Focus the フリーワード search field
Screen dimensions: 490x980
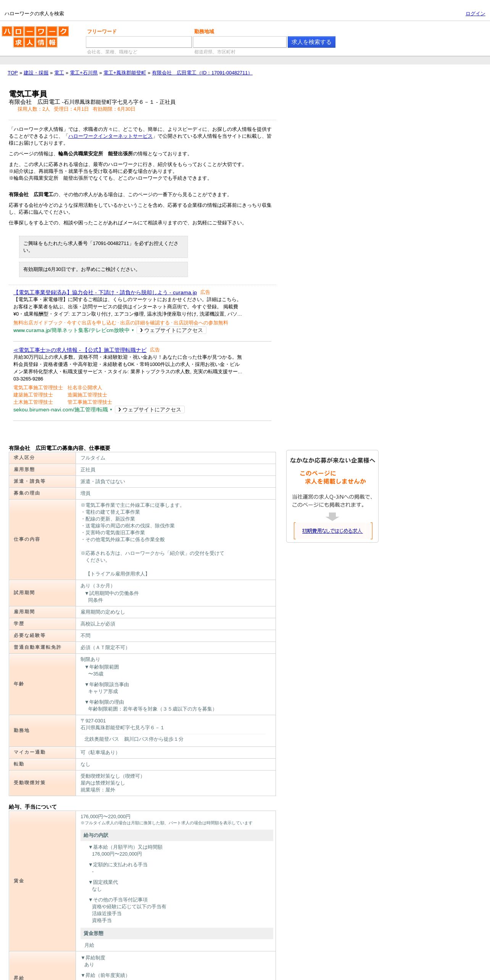click(x=139, y=42)
